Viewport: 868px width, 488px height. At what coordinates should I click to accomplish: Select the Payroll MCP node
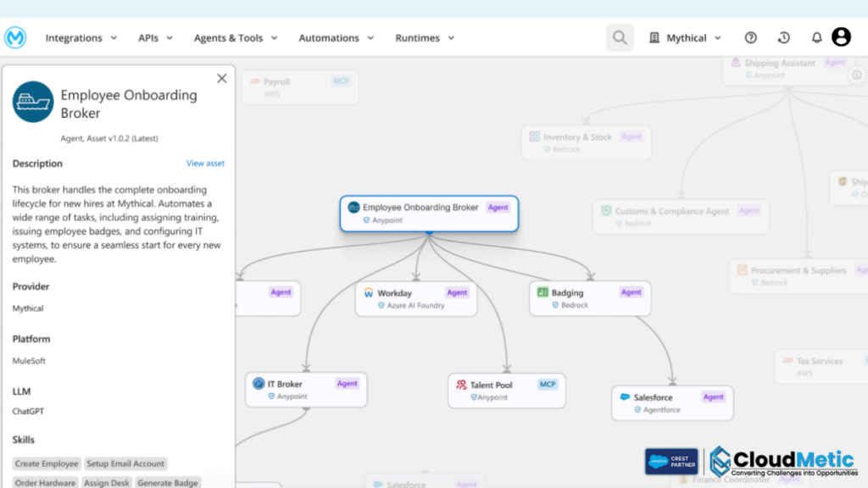coord(300,87)
